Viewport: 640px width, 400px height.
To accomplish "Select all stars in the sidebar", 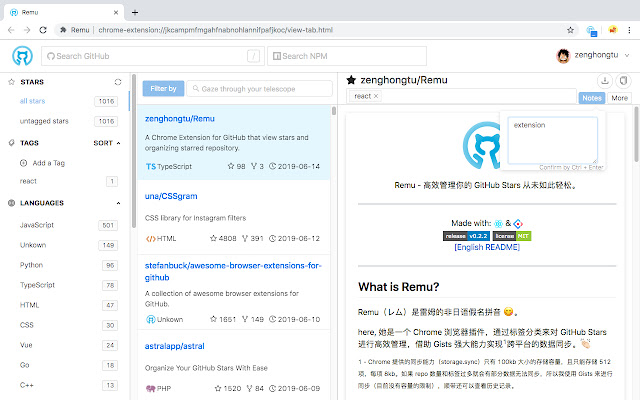I will (x=32, y=101).
